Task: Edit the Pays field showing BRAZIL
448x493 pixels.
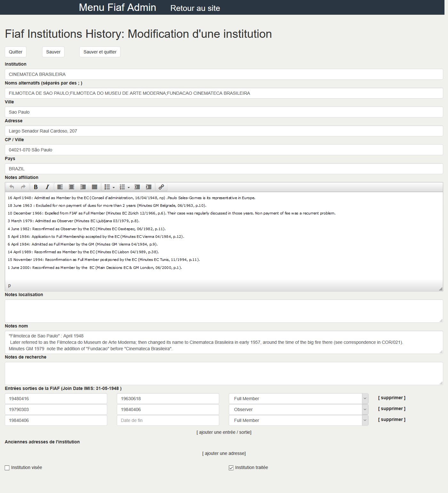Action: tap(224, 169)
